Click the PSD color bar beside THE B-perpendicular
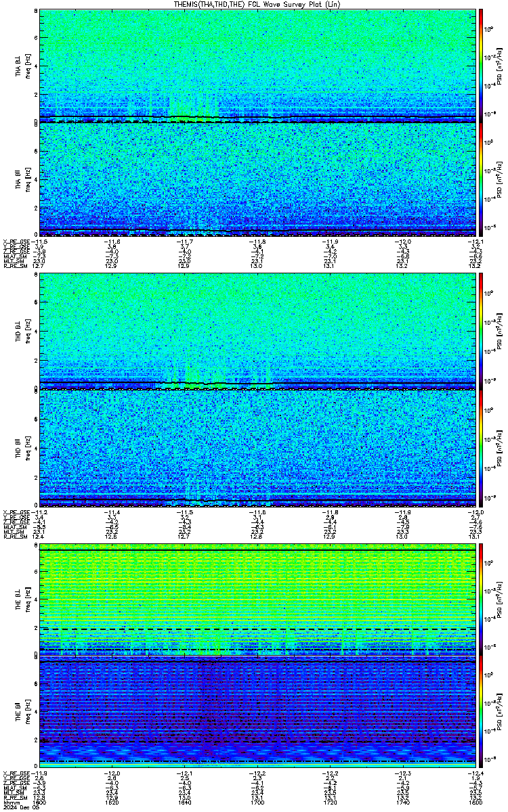The width and height of the screenshot is (508, 812). coord(481,600)
